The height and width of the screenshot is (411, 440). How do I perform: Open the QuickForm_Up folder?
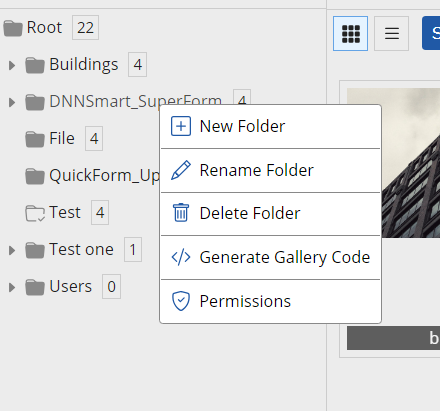104,176
